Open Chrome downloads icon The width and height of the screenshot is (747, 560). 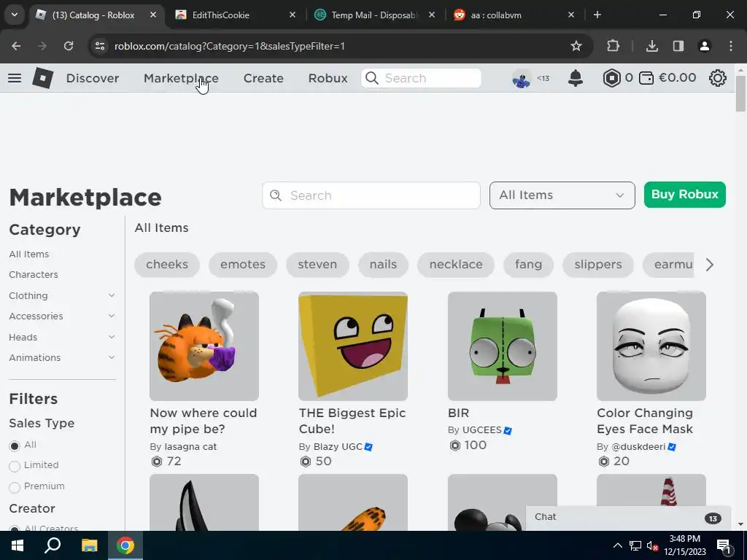tap(651, 46)
